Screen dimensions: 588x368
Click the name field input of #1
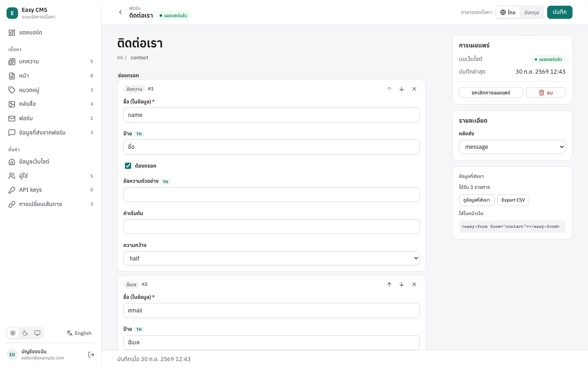point(272,115)
